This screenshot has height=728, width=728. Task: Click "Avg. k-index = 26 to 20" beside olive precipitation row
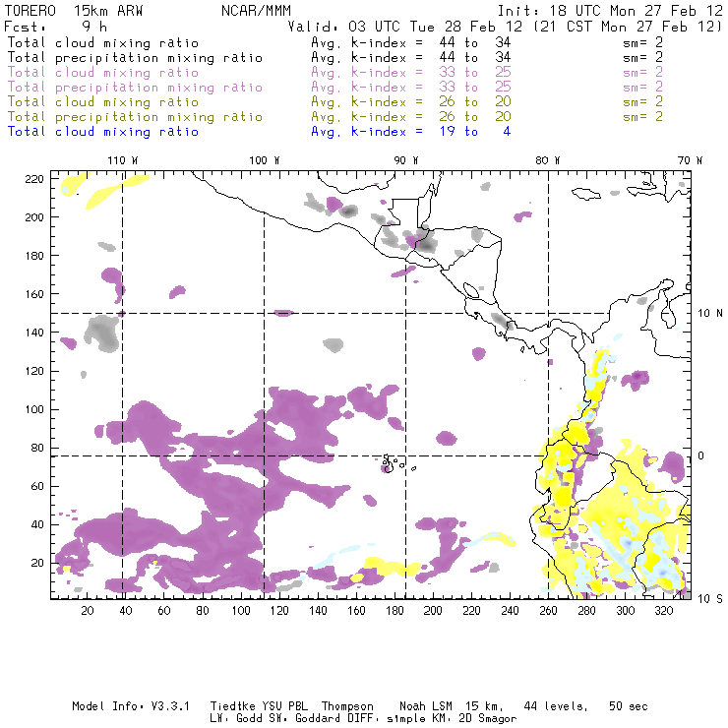click(x=411, y=116)
